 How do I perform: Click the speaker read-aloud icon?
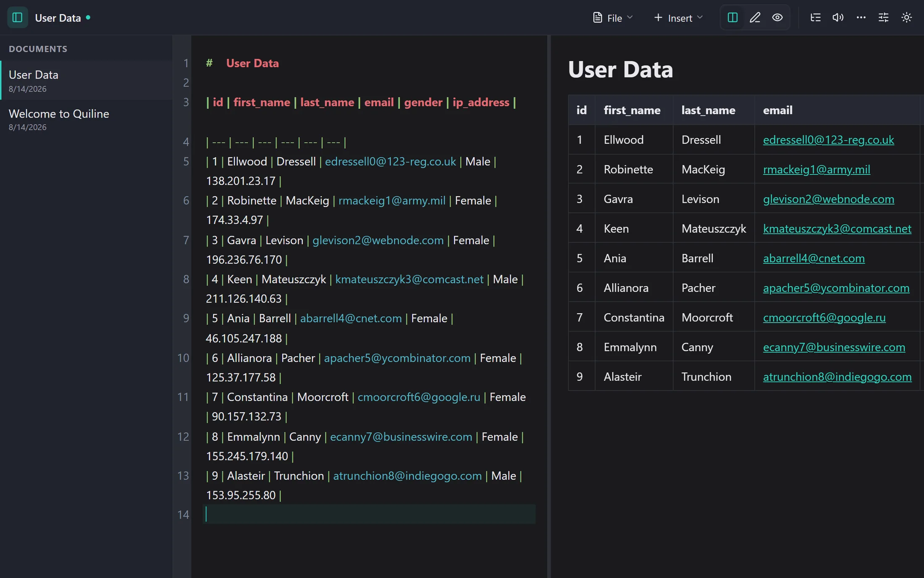(838, 17)
